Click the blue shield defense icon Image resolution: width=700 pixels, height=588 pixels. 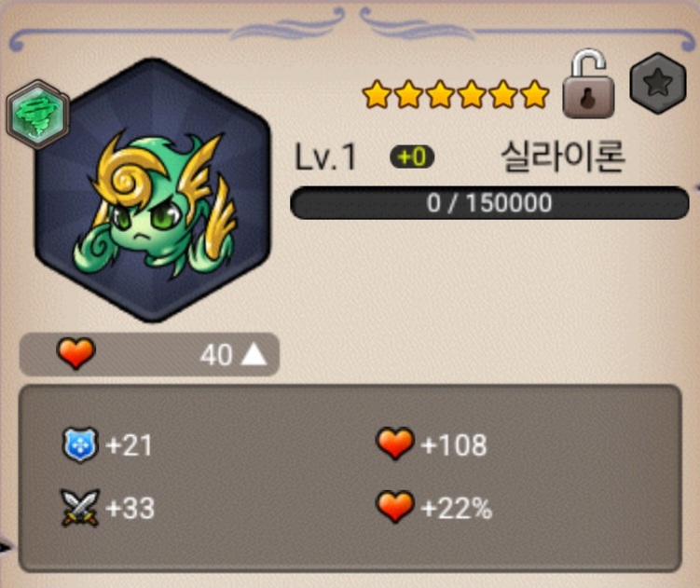[x=79, y=444]
